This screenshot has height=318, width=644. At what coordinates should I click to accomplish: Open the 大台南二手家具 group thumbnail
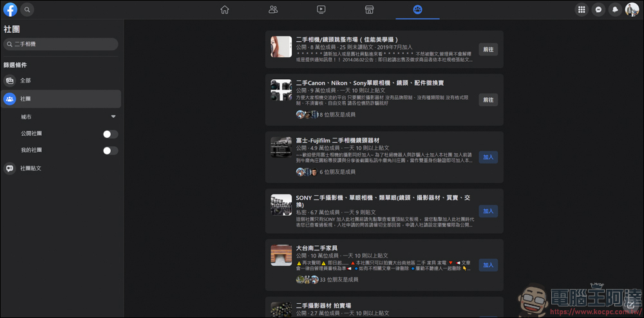click(281, 255)
